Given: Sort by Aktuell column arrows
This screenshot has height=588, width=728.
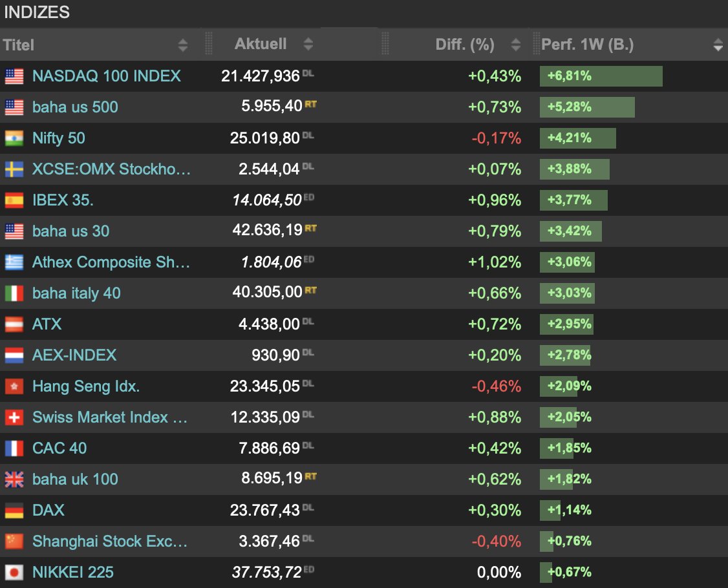Looking at the screenshot, I should (308, 44).
